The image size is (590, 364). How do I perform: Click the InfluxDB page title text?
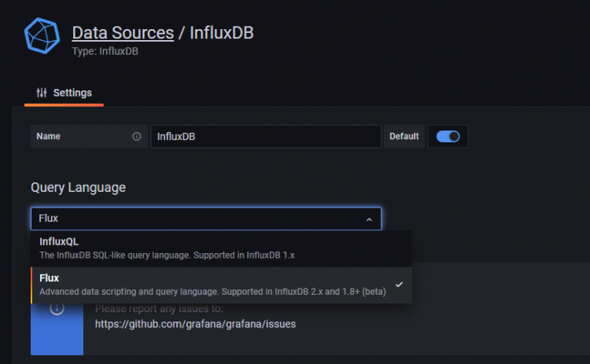pos(222,33)
